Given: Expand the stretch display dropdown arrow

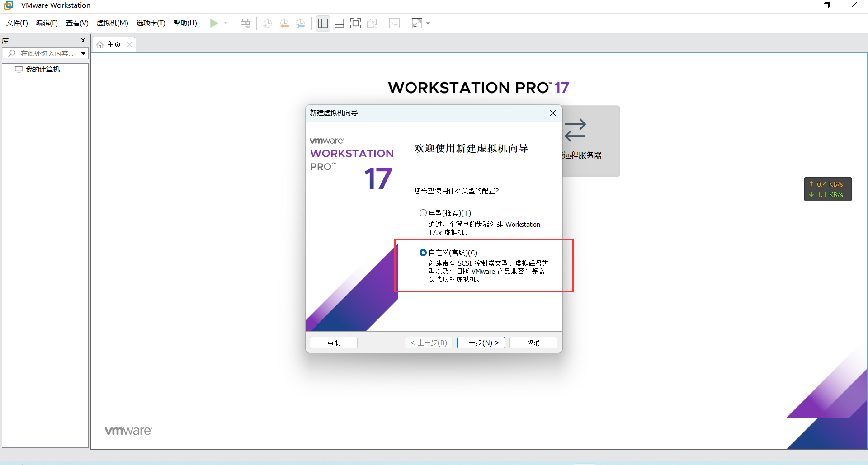Looking at the screenshot, I should pyautogui.click(x=428, y=23).
